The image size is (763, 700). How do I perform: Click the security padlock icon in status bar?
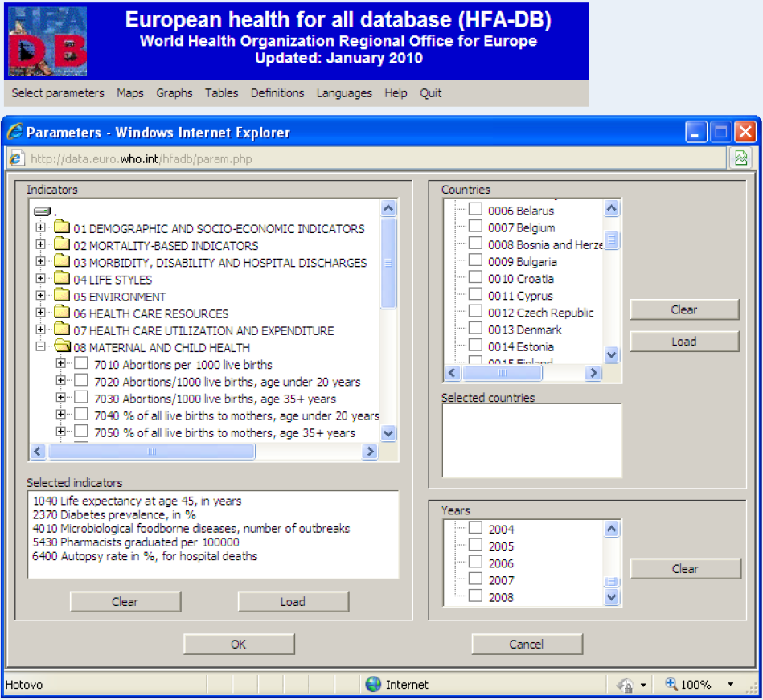point(626,685)
